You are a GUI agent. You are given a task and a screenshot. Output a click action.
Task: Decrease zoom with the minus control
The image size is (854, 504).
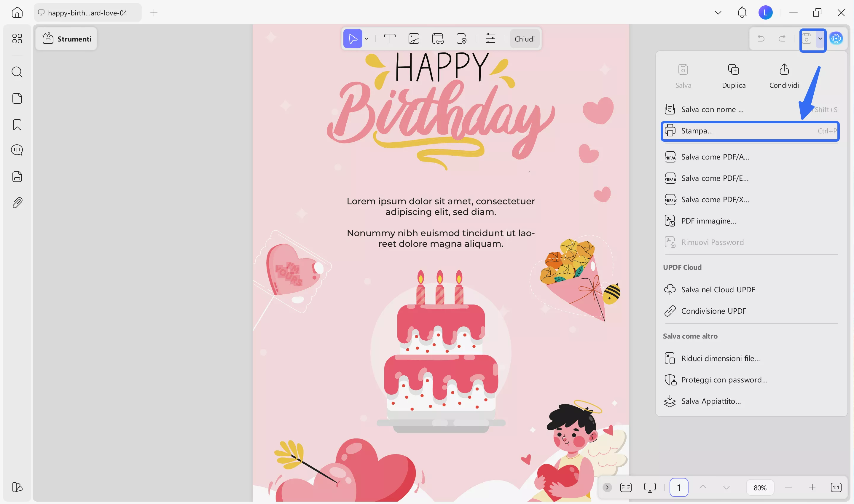788,487
